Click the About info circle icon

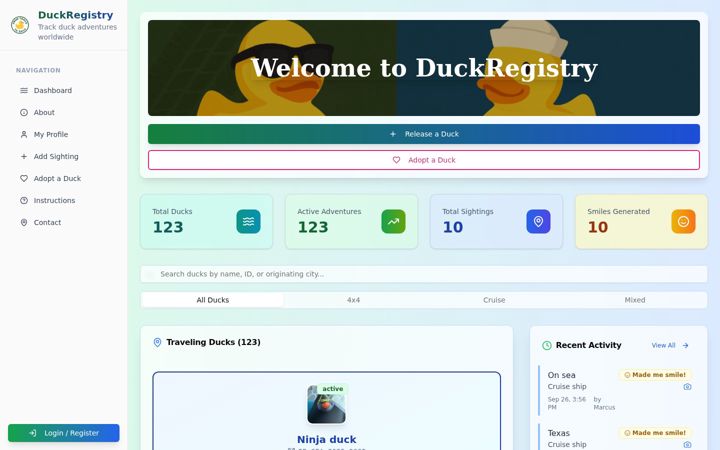tap(24, 112)
